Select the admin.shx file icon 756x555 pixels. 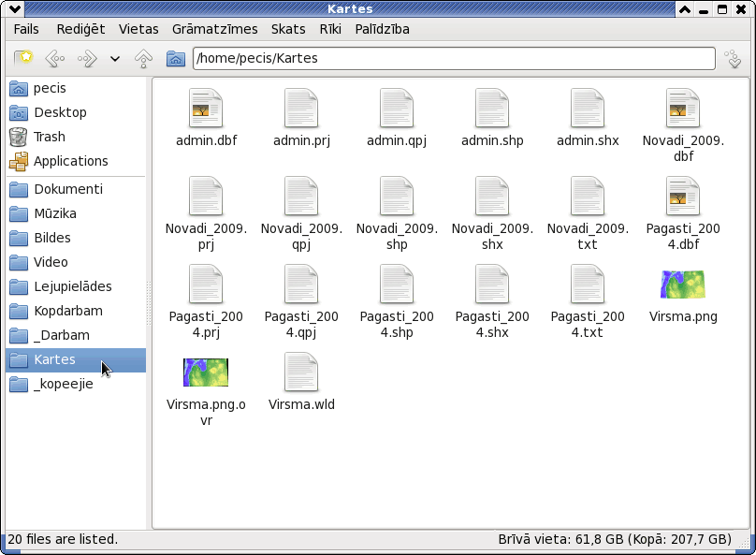(588, 108)
